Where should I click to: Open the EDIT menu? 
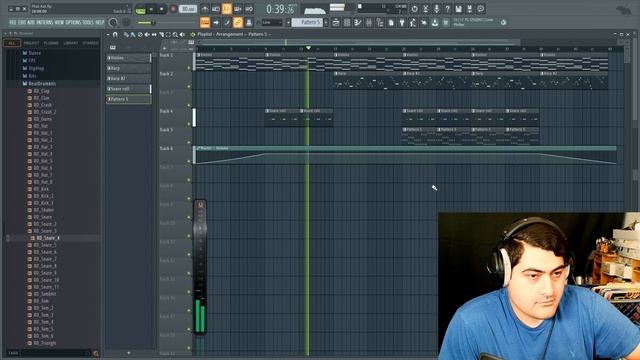coord(22,22)
